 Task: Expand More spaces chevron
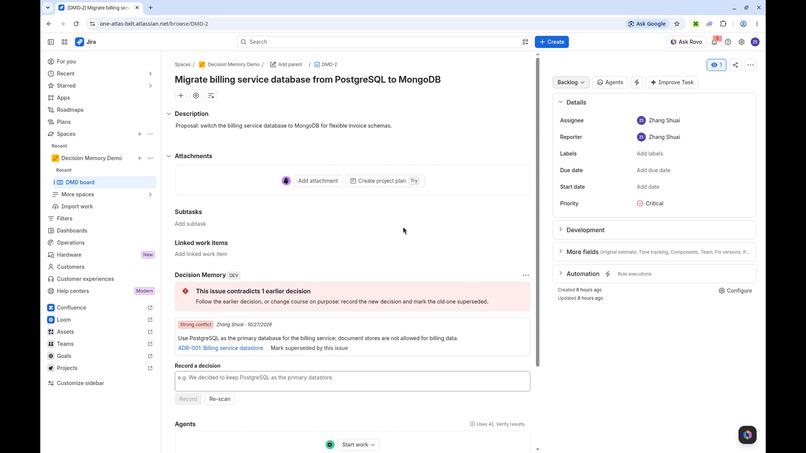150,194
